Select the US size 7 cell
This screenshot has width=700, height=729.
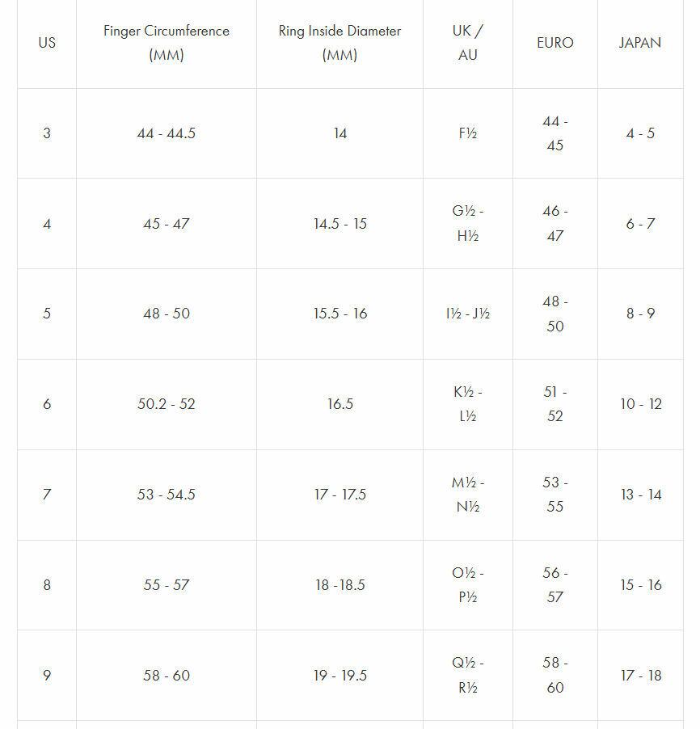47,495
